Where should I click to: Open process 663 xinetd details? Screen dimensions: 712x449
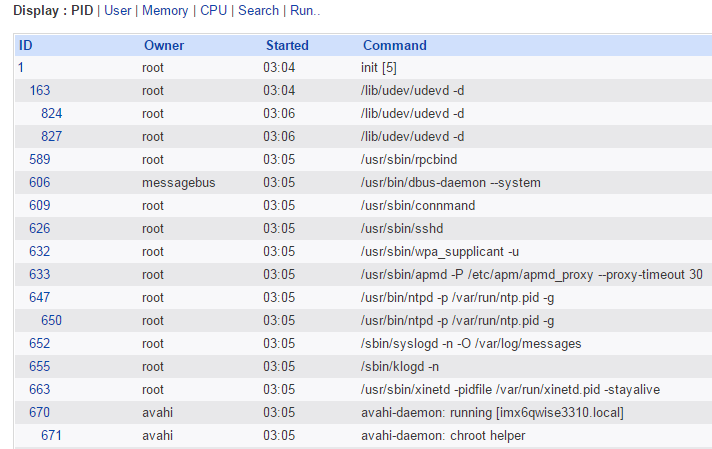[40, 389]
